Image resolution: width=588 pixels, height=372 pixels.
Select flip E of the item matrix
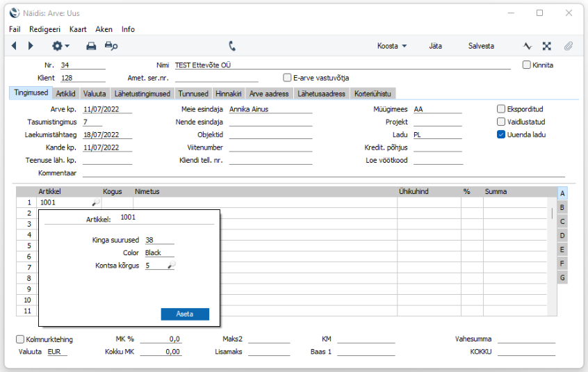point(562,250)
